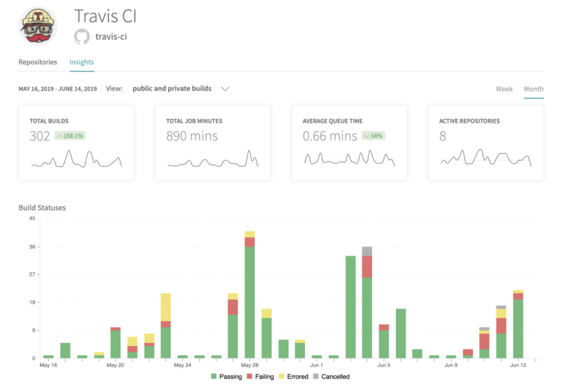
Task: Click the active repositories count 8
Action: click(443, 136)
